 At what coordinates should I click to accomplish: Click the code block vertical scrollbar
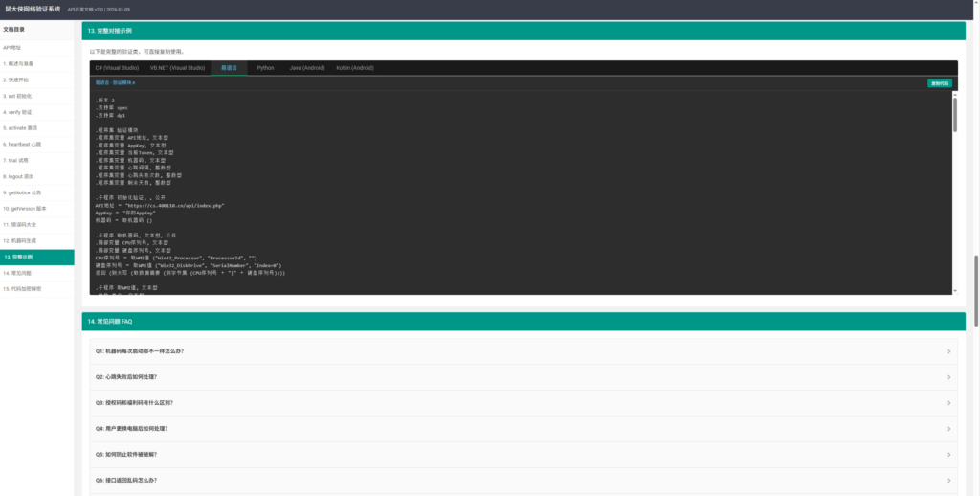click(954, 115)
